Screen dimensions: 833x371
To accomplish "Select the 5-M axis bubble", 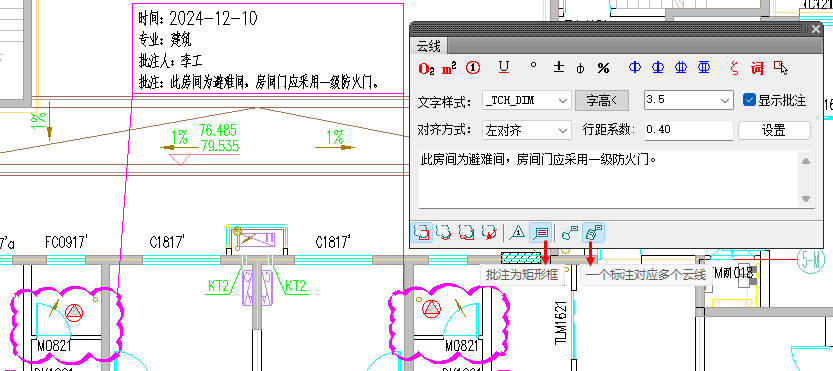I will pyautogui.click(x=811, y=261).
